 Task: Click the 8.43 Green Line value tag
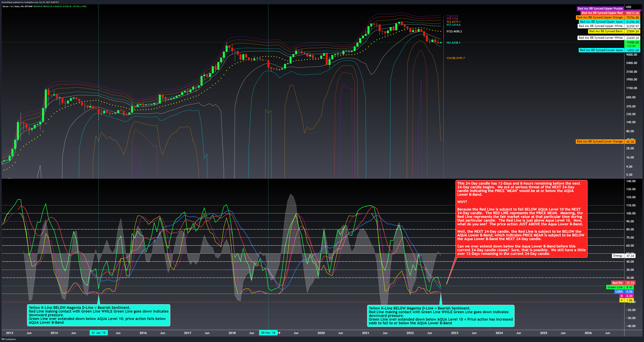click(629, 287)
